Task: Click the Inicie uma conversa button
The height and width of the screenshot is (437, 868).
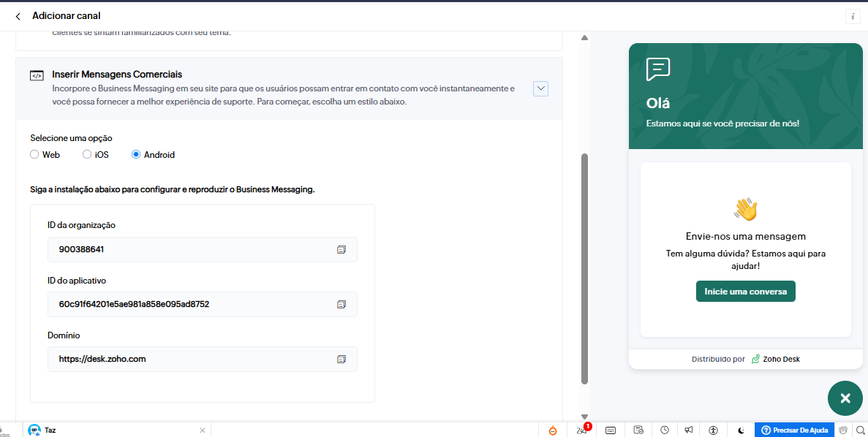Action: (745, 292)
